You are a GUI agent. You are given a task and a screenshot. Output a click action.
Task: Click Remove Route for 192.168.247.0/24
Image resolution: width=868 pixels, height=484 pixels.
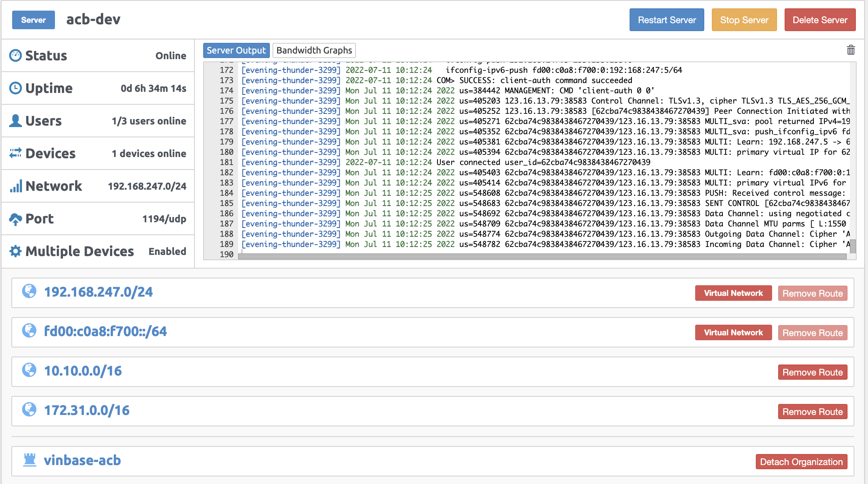pyautogui.click(x=813, y=293)
